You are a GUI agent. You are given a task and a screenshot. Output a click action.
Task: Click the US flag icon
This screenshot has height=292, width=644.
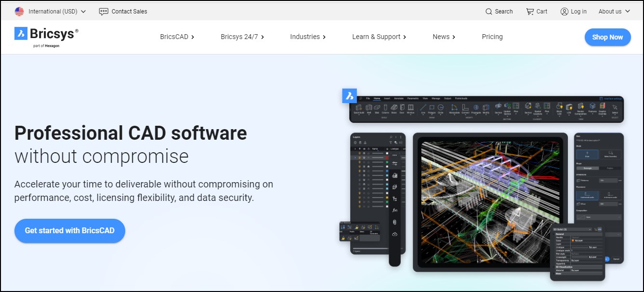[x=19, y=11]
